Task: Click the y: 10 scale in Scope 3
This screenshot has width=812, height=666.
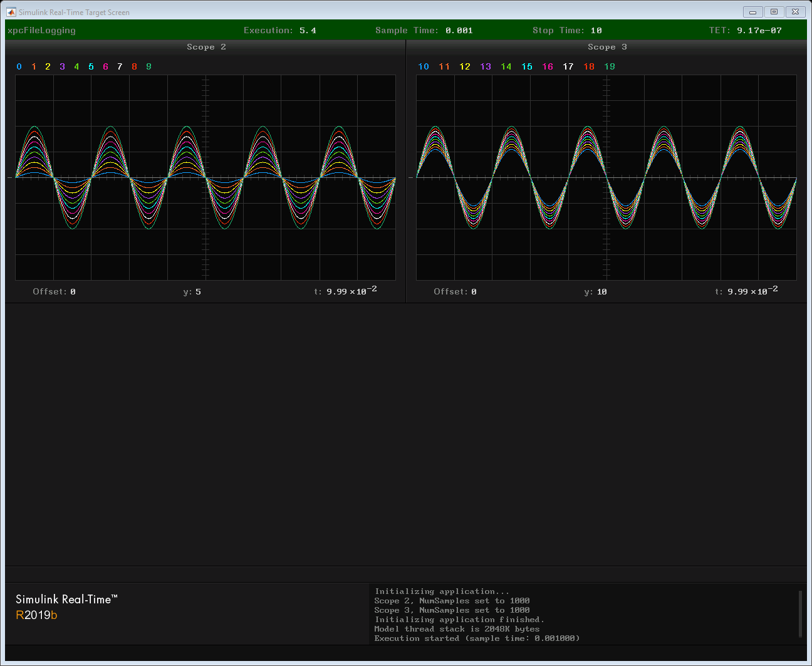Action: [595, 292]
